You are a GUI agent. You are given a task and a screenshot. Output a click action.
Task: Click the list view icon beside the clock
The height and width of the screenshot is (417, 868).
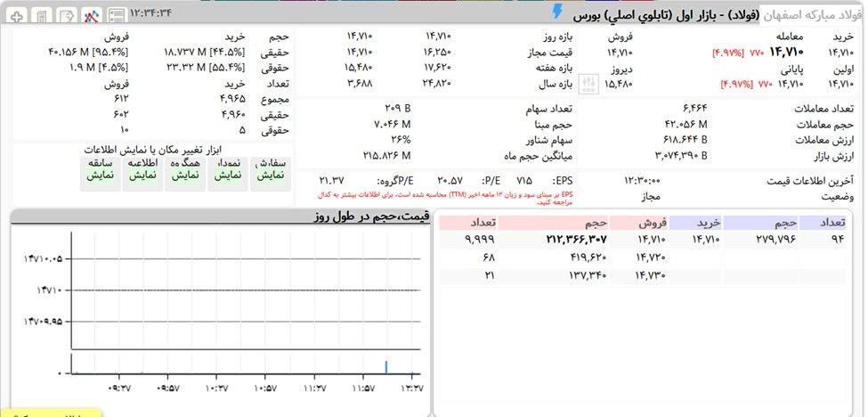[117, 16]
